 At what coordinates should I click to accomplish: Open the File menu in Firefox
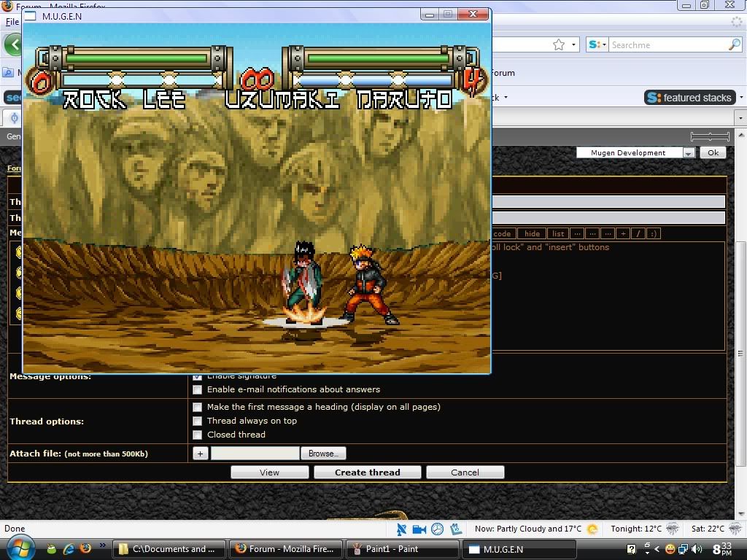point(12,22)
